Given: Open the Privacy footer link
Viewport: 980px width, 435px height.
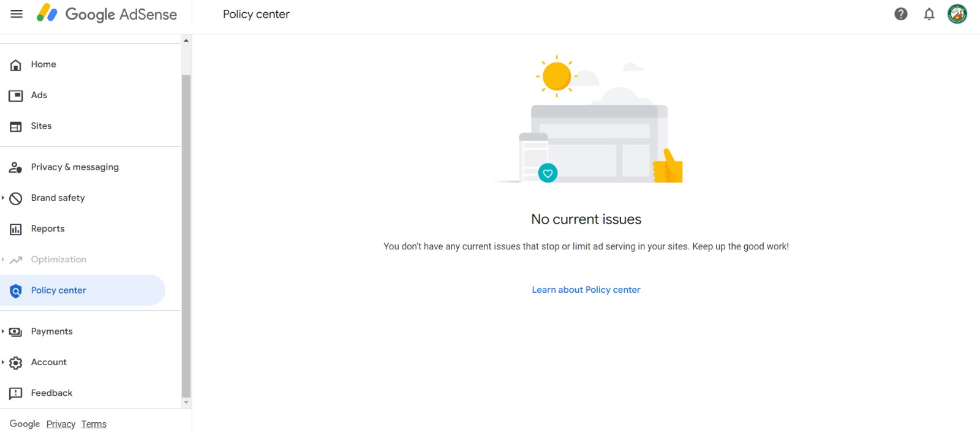Looking at the screenshot, I should [61, 424].
